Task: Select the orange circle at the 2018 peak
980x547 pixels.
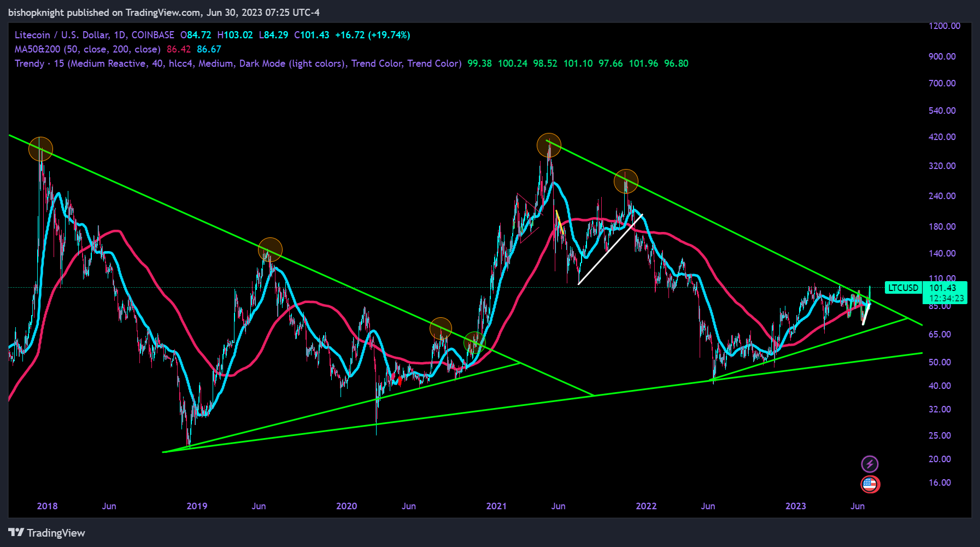Action: (40, 149)
